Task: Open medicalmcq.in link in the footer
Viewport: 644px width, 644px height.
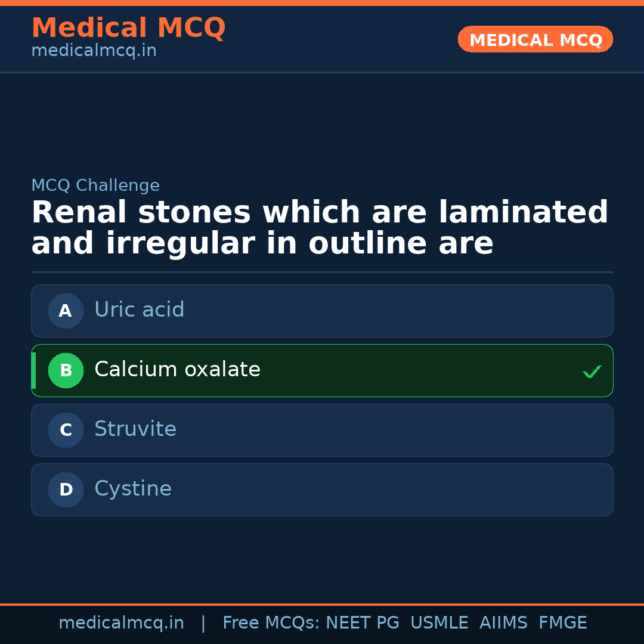Action: [x=121, y=623]
